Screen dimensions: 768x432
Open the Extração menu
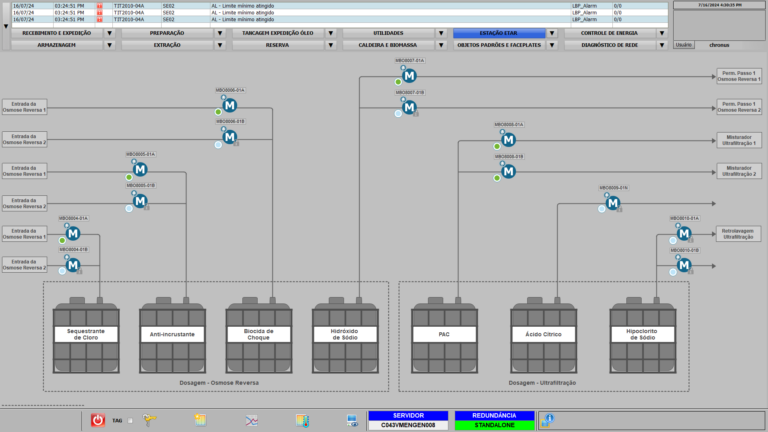(167, 45)
